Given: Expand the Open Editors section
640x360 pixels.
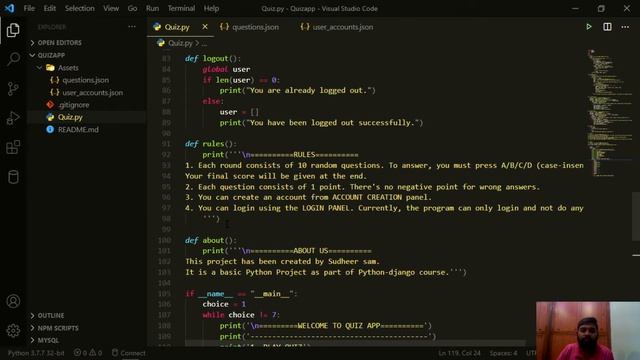Looking at the screenshot, I should (x=60, y=42).
